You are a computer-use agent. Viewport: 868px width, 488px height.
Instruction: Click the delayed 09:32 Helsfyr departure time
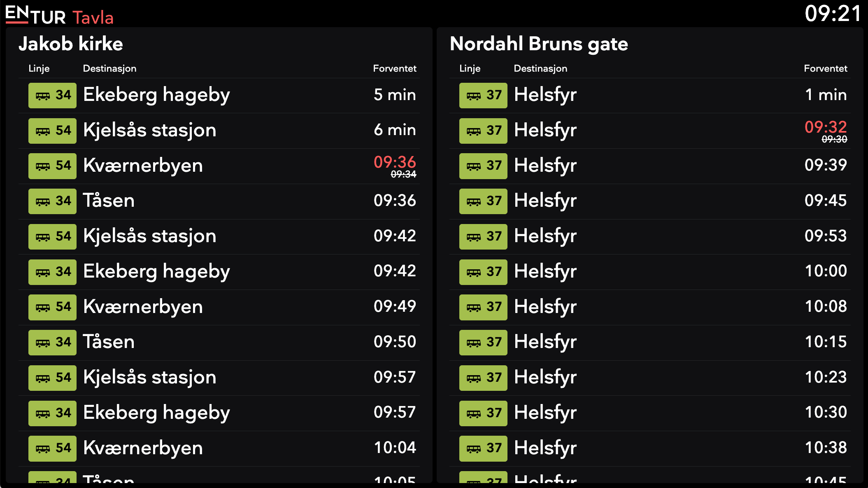tap(826, 127)
